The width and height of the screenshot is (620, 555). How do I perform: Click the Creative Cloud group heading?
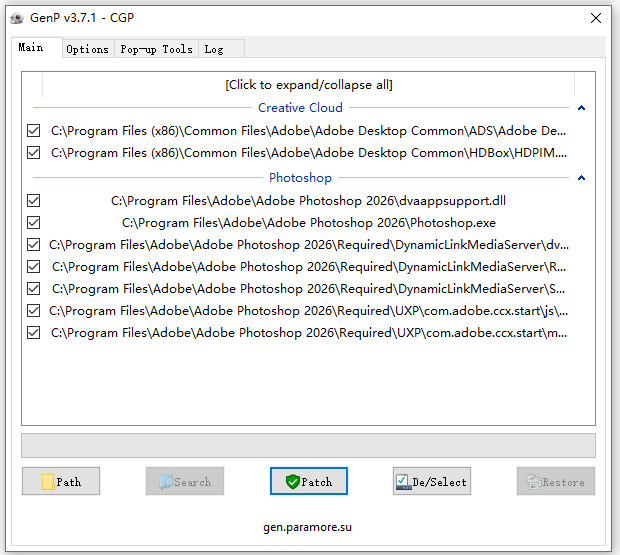301,108
